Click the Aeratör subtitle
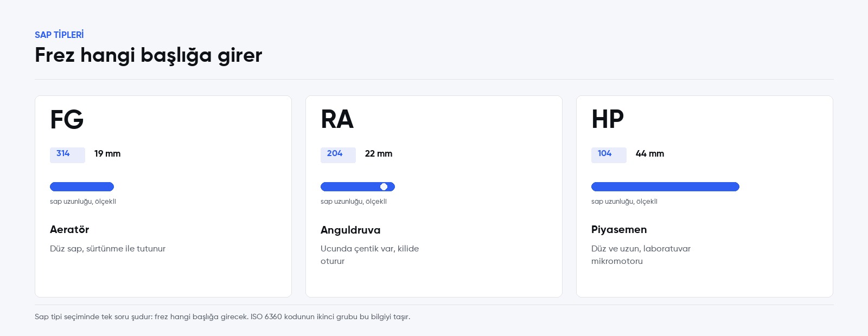The width and height of the screenshot is (868, 336). click(x=69, y=230)
